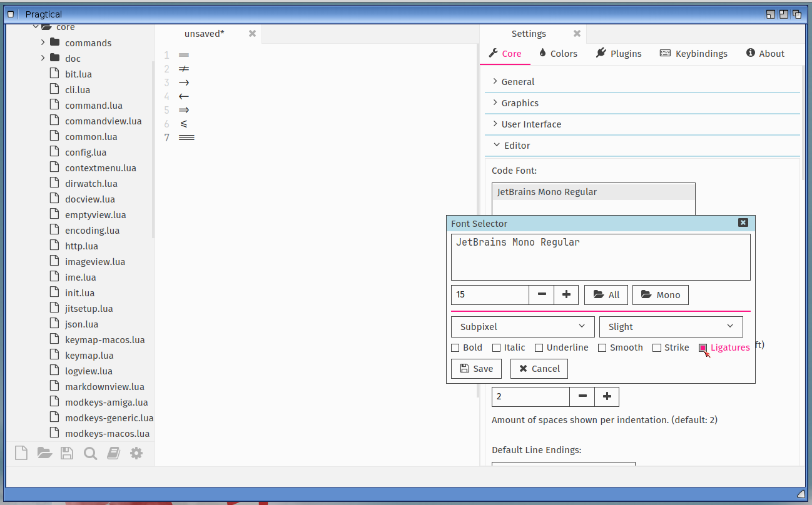Click the new file icon in bottom toolbar
Screen dimensions: 812x505
pyautogui.click(x=21, y=453)
